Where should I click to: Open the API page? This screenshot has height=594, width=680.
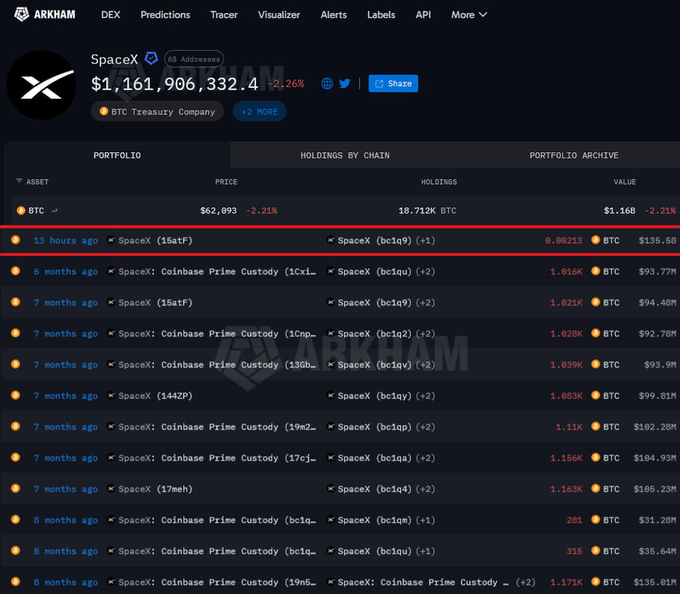[423, 15]
